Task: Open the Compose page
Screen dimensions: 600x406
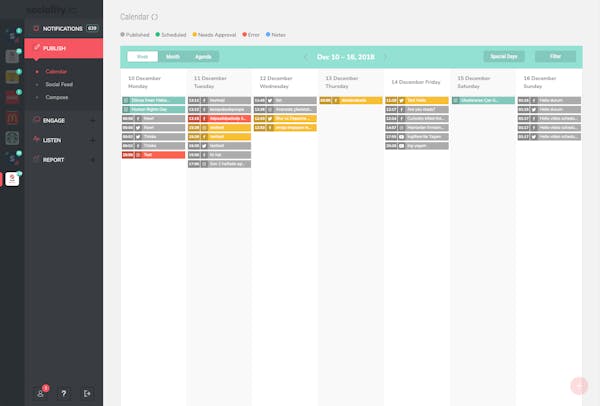Action: [x=57, y=97]
